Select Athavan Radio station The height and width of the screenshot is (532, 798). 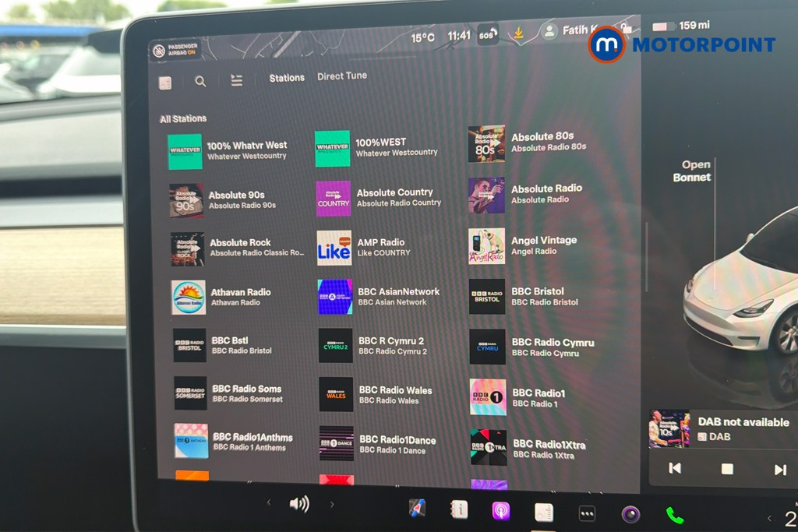point(222,298)
